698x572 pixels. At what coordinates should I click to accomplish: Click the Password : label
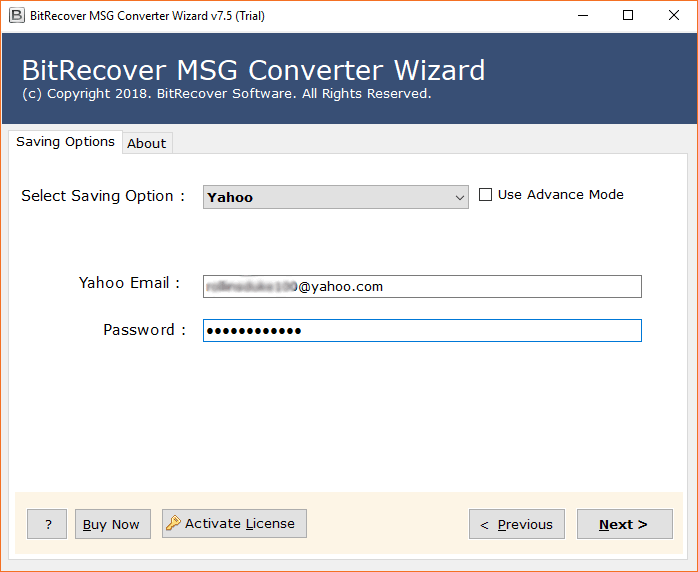pyautogui.click(x=145, y=330)
